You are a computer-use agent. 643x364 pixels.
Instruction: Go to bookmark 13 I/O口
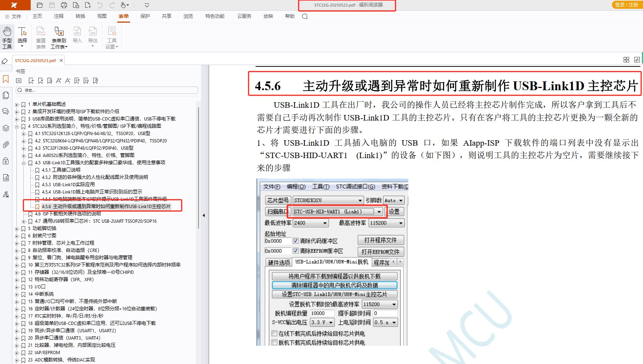tap(37, 287)
